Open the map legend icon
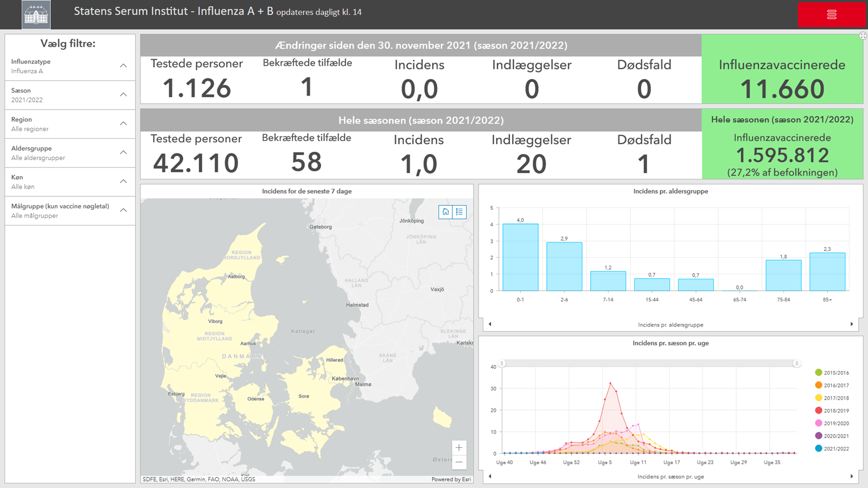 459,212
